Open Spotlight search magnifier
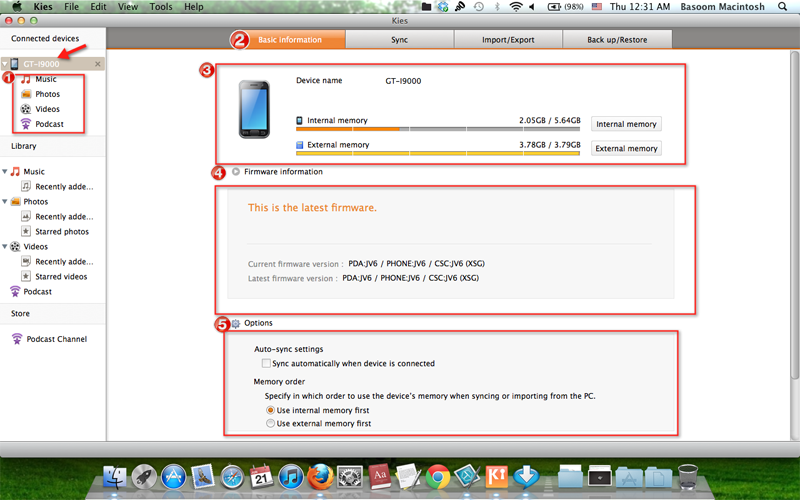This screenshot has width=800, height=500. 782,7
